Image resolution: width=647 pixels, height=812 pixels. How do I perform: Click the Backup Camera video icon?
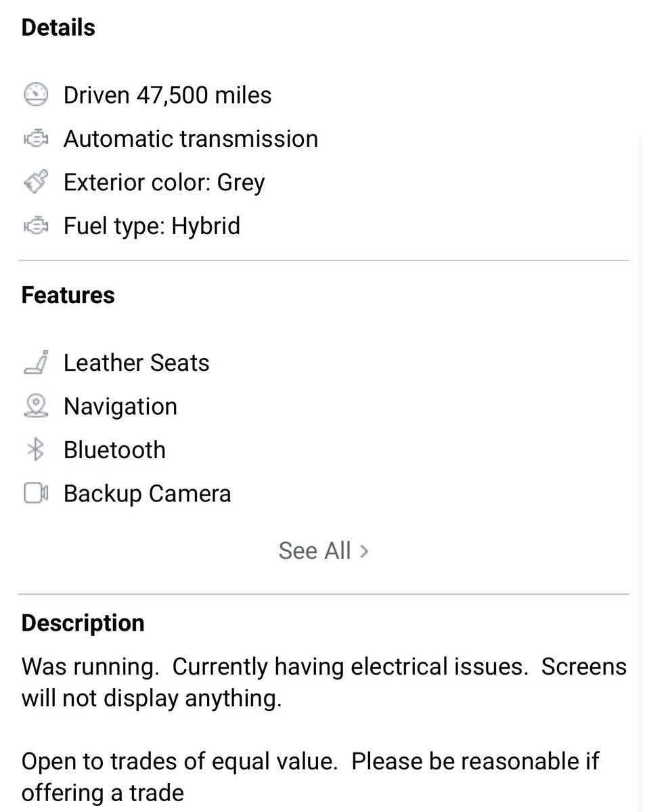[x=36, y=493]
